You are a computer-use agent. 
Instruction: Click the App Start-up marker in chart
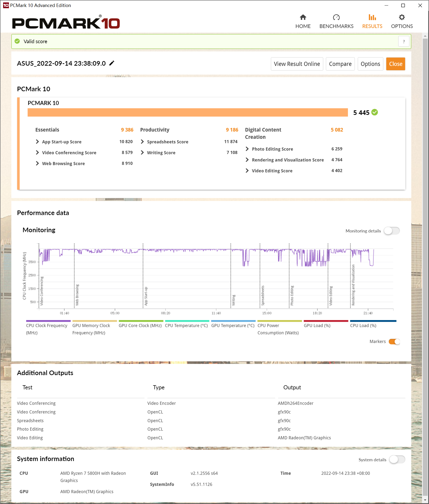(146, 296)
